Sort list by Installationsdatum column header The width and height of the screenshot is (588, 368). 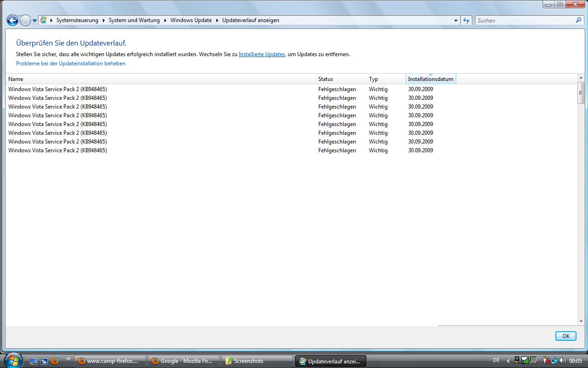431,79
